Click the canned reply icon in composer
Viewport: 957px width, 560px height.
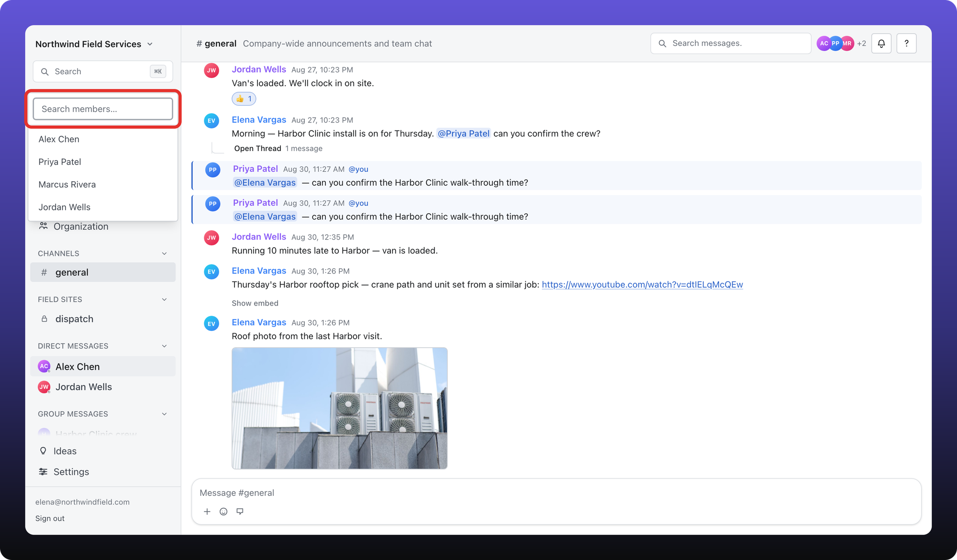240,512
